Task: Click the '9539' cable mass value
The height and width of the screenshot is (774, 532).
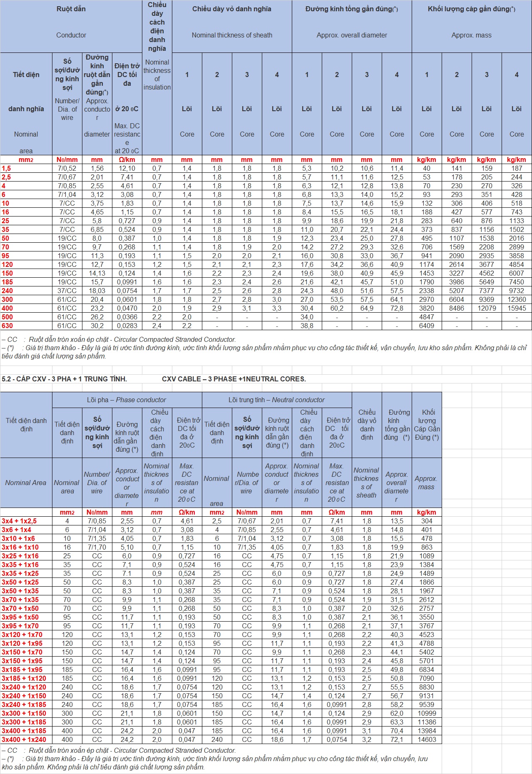Action: point(427,704)
